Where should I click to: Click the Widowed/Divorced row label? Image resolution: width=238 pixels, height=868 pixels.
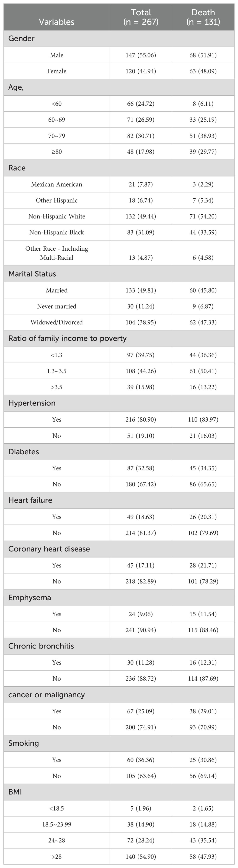(x=57, y=322)
